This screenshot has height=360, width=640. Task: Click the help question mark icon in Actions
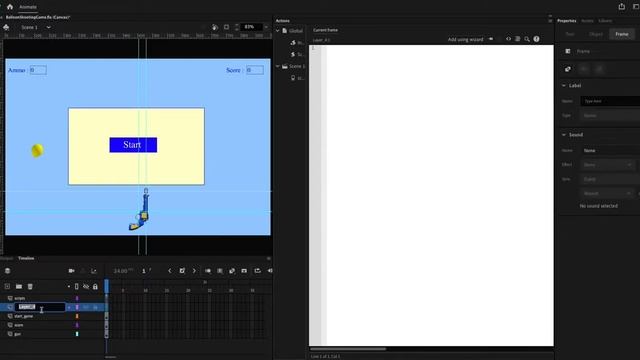[x=536, y=39]
